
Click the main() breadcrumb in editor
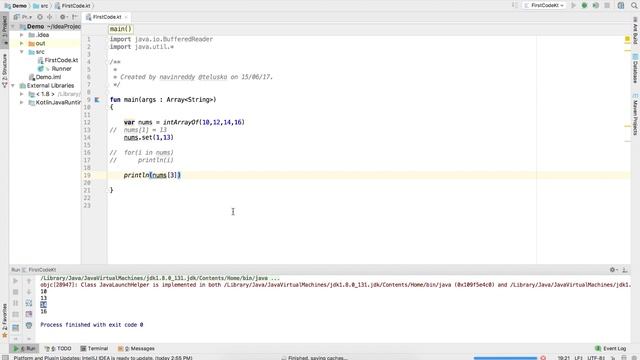click(x=120, y=29)
